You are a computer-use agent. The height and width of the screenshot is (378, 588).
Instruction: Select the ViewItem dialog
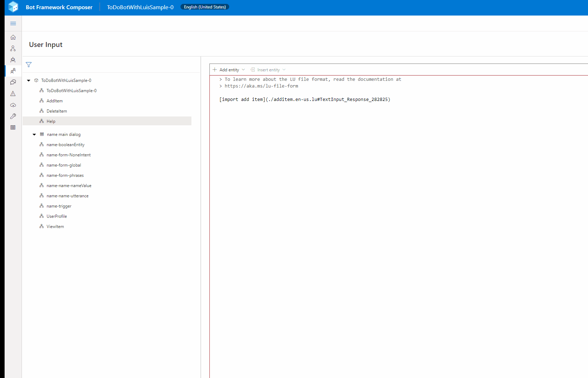point(107,227)
